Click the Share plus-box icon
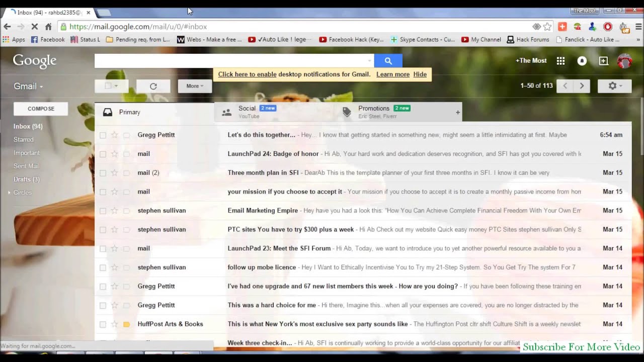The height and width of the screenshot is (362, 644). coord(603,61)
